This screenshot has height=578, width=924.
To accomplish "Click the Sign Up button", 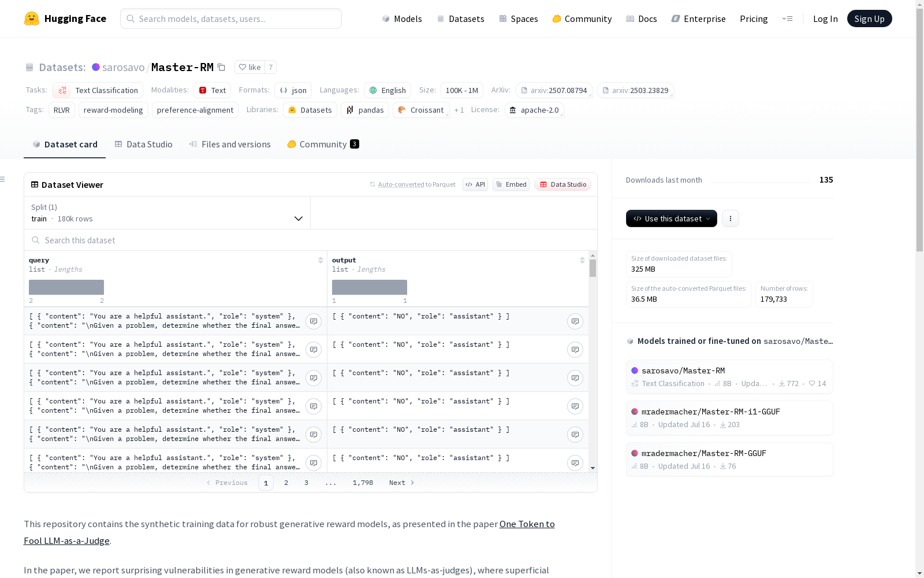I will click(x=869, y=18).
